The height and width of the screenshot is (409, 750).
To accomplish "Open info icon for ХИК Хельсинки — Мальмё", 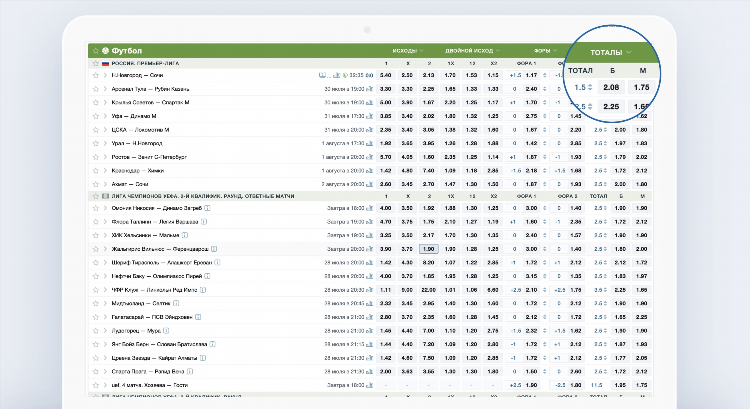I will coord(185,235).
